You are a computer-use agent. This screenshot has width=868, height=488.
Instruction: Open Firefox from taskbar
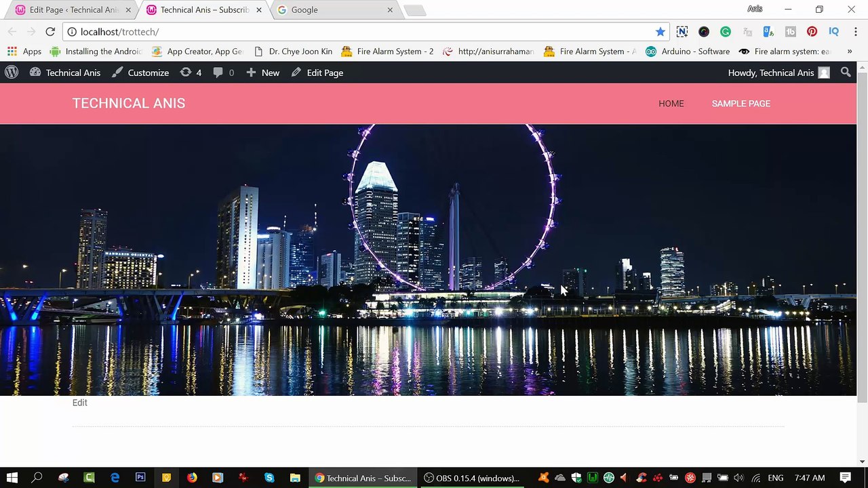(192, 478)
